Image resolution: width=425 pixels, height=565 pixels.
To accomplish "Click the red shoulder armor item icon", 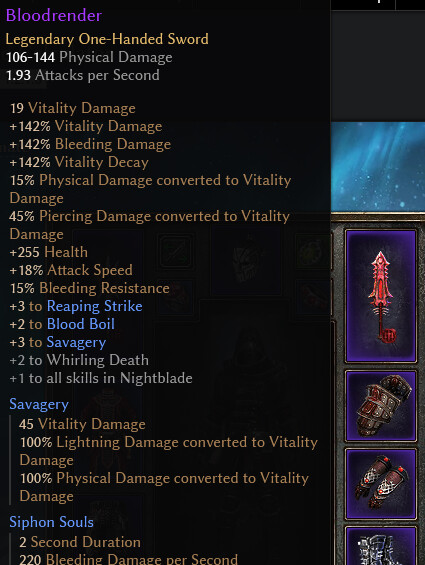I will pos(381,406).
